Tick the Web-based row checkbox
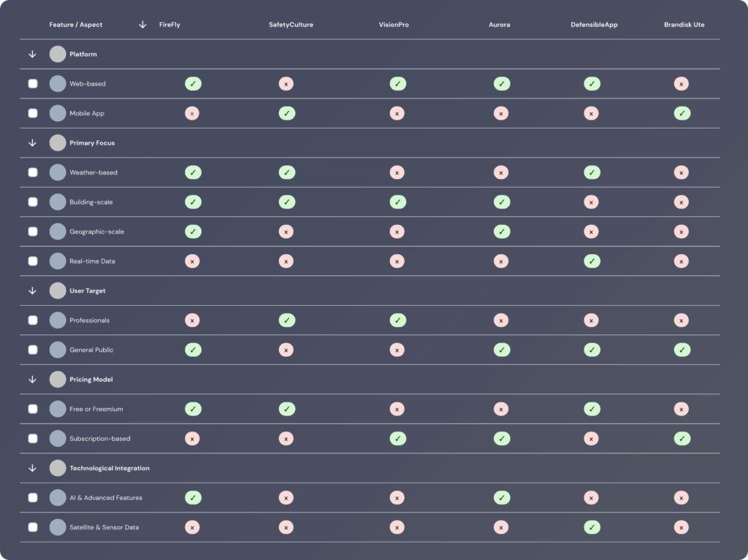 coord(33,84)
